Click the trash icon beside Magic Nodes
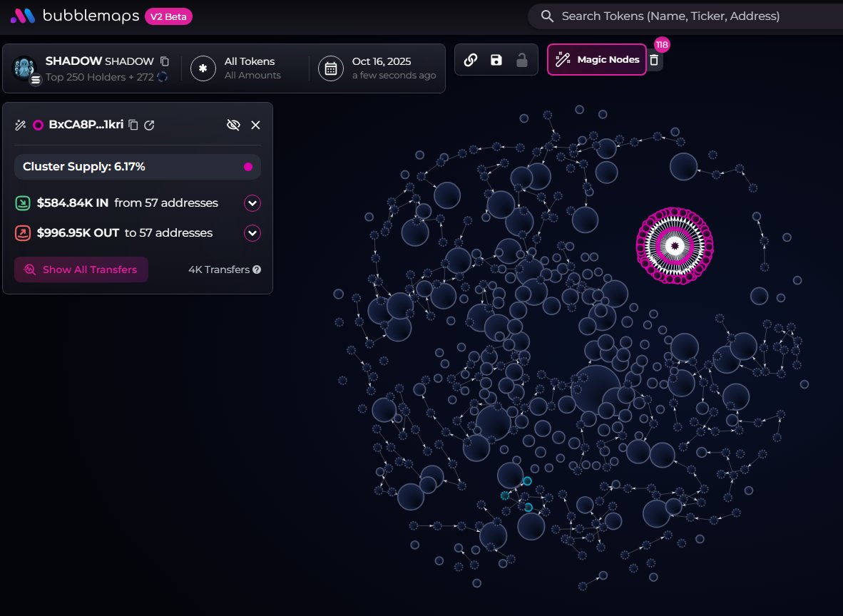 [x=654, y=61]
